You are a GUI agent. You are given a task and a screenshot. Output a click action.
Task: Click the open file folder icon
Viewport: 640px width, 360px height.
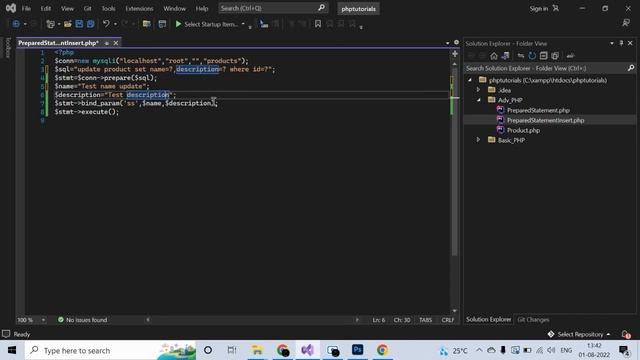click(x=68, y=24)
